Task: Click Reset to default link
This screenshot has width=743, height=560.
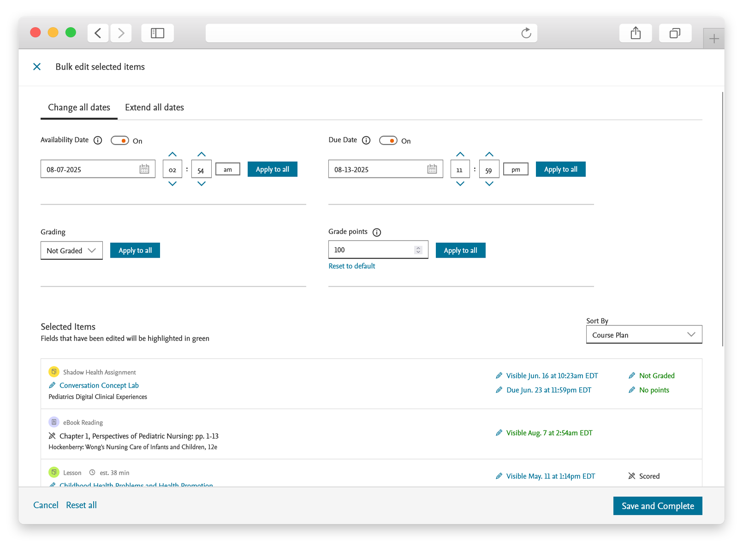Action: click(351, 266)
